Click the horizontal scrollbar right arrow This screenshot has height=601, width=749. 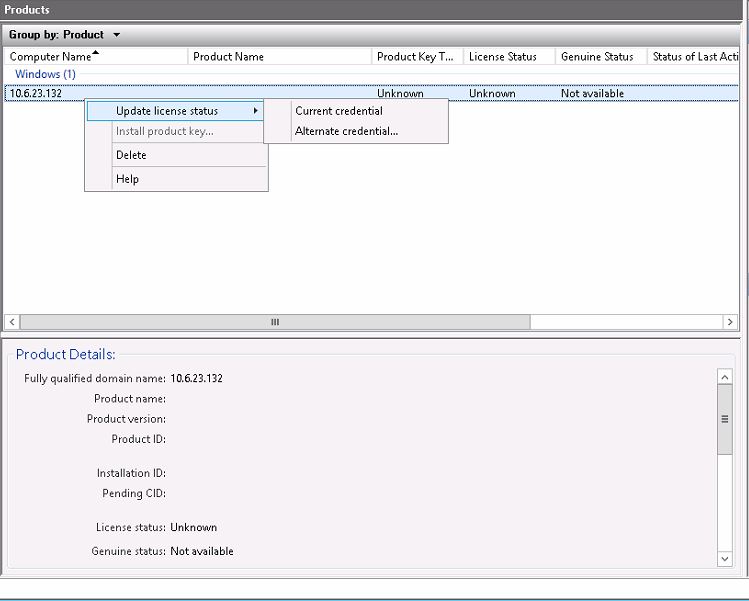pos(731,322)
